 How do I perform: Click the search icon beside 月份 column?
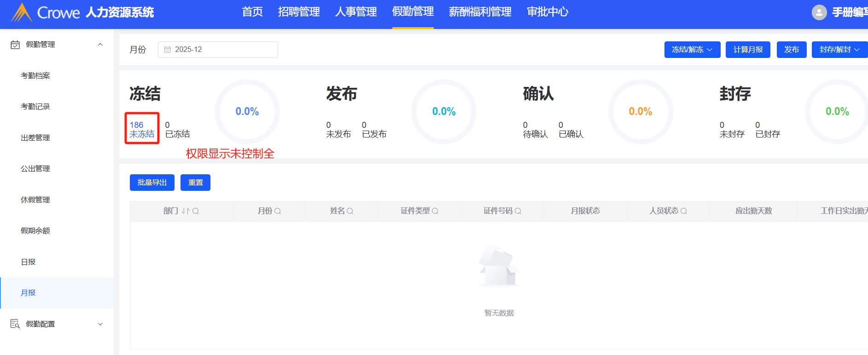coord(278,211)
